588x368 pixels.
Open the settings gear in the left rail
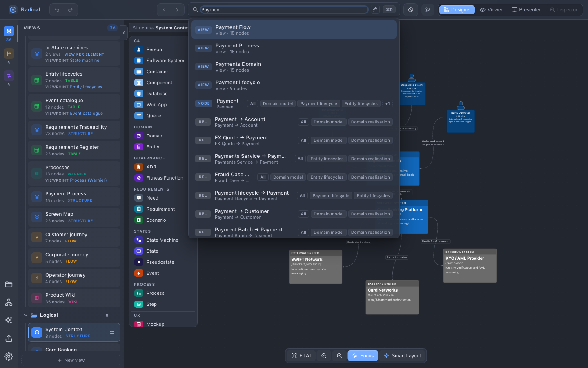coord(9,356)
